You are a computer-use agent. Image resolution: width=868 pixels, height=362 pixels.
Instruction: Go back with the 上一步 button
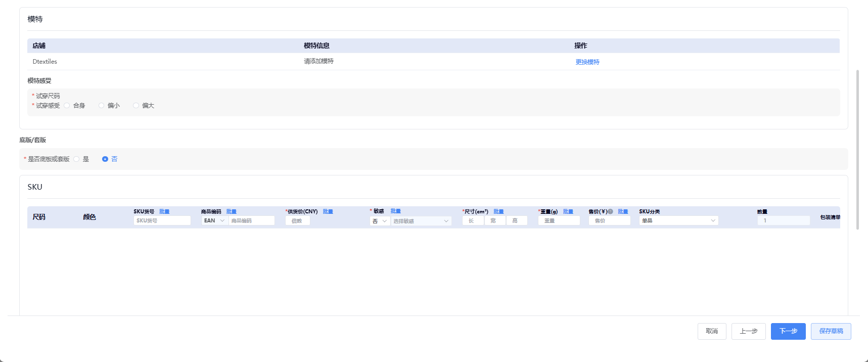tap(748, 331)
